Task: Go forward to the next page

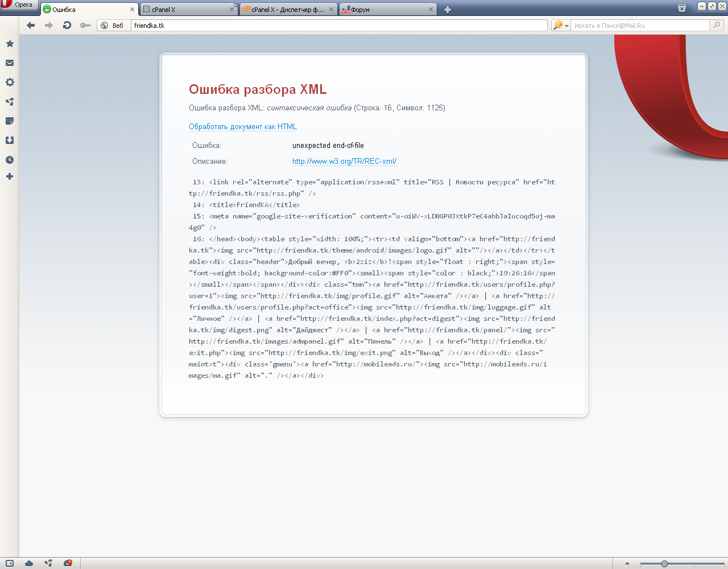Action: [x=49, y=25]
